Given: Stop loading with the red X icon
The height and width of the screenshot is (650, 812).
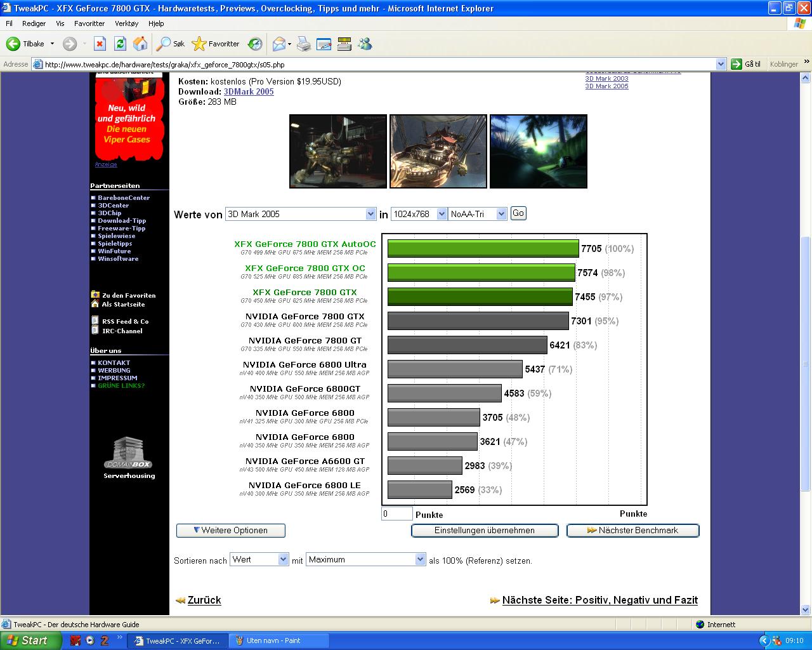Looking at the screenshot, I should 100,44.
